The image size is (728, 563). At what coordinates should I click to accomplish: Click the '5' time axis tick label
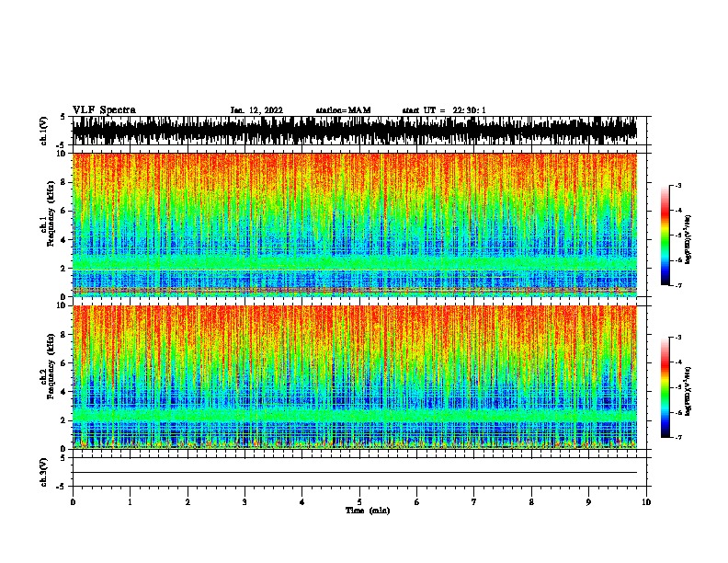pos(359,502)
